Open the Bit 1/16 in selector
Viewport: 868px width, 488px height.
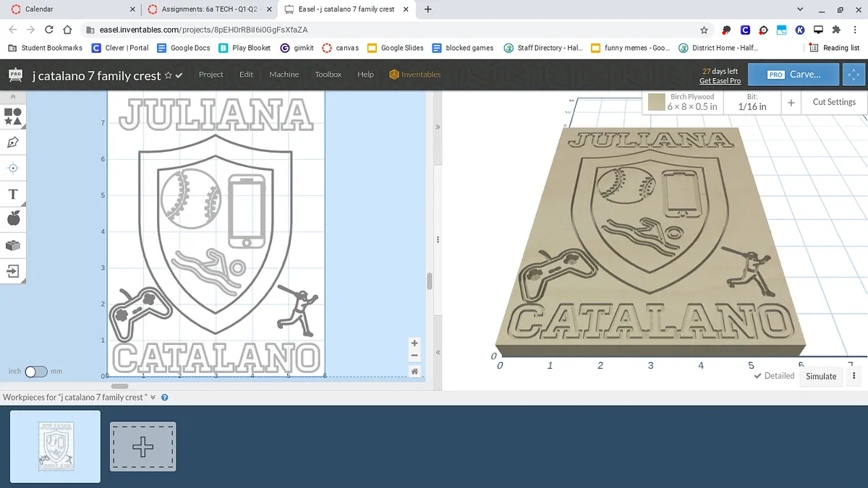pyautogui.click(x=752, y=102)
